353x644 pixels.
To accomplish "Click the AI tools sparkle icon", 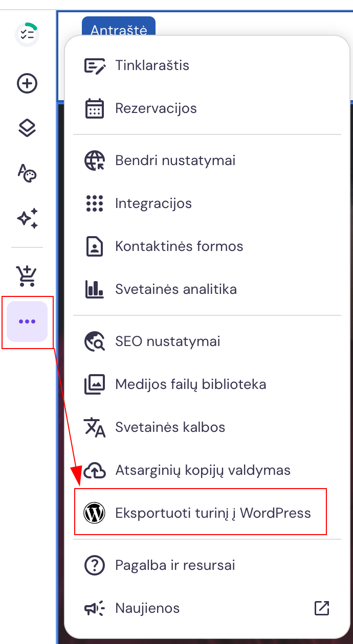I will click(x=27, y=218).
